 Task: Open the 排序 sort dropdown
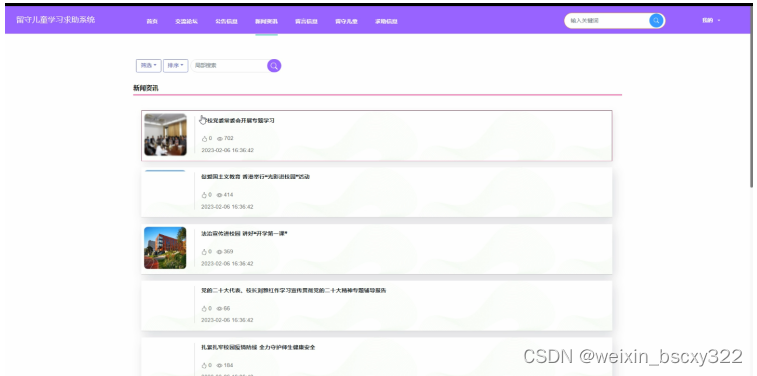click(176, 66)
